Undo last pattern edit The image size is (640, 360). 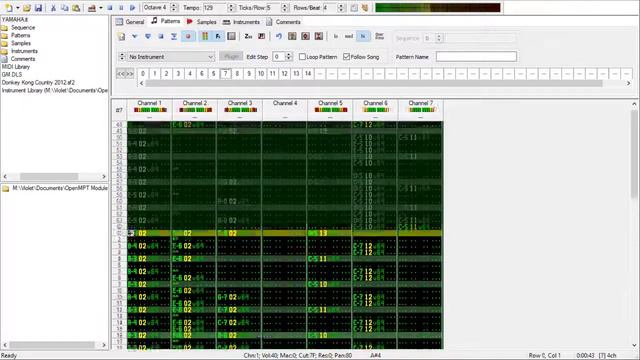[x=279, y=36]
